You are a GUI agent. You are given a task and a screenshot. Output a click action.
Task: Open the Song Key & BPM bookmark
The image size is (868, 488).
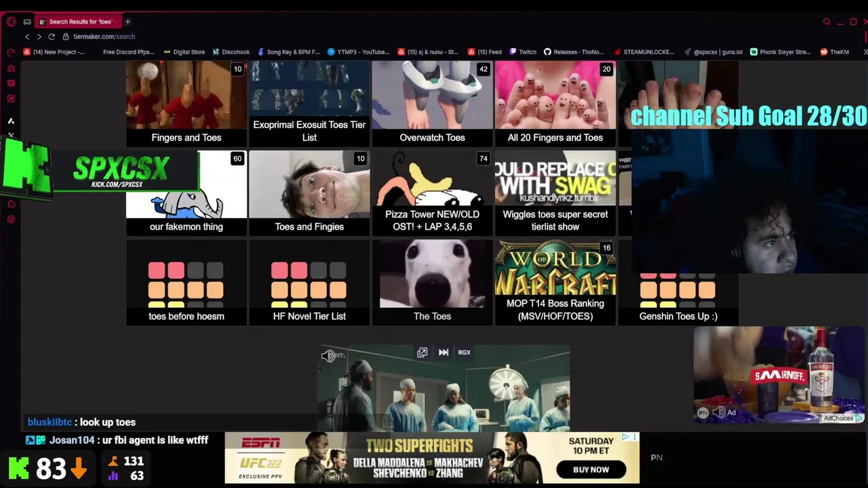pyautogui.click(x=288, y=52)
